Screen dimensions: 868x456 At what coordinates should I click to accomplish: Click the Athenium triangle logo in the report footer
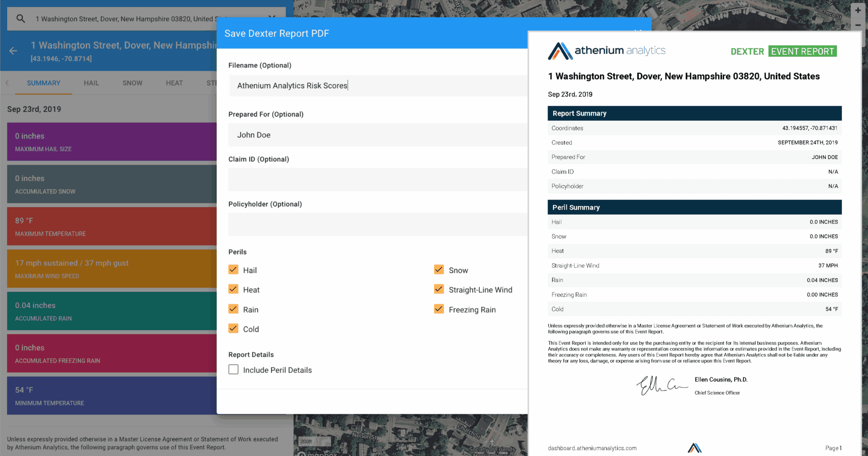(695, 447)
